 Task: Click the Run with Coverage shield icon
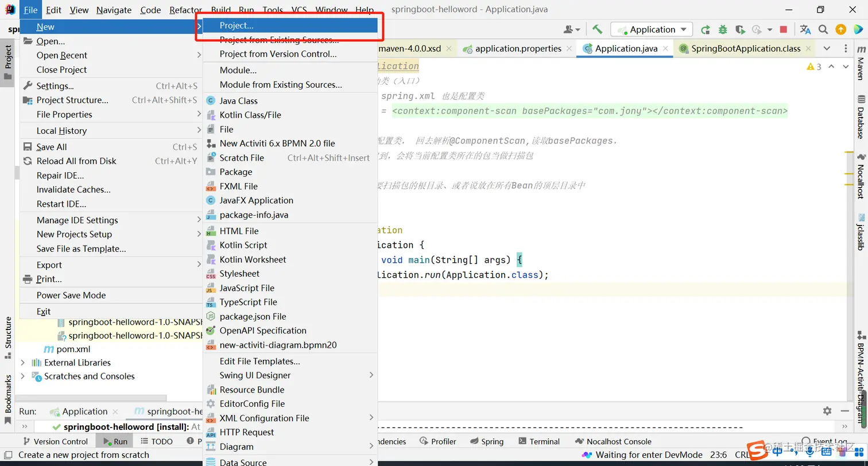(x=740, y=29)
